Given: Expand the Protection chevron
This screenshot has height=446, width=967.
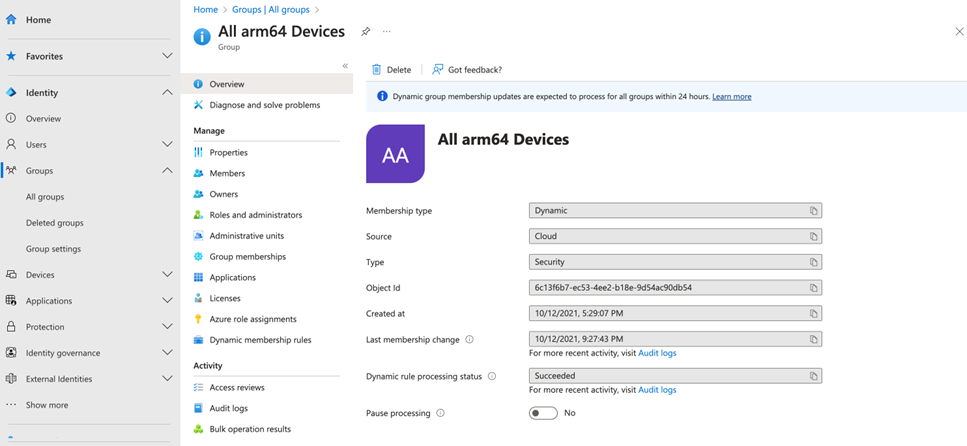Looking at the screenshot, I should 167,326.
